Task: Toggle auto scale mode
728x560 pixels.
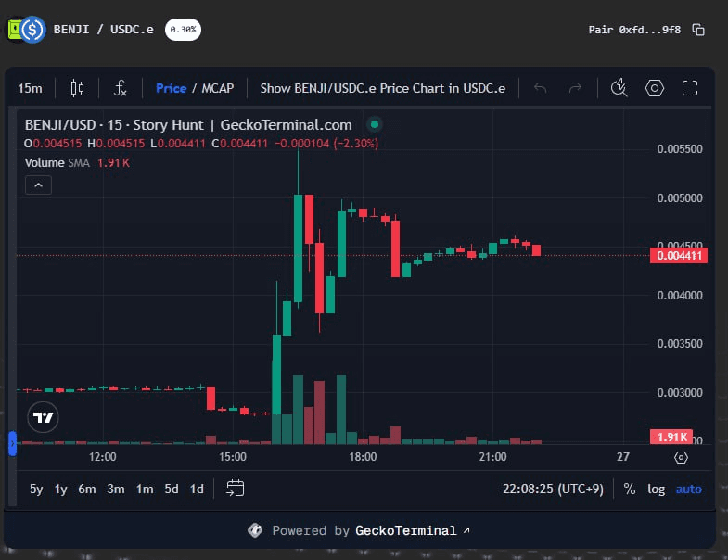Action: (x=688, y=489)
